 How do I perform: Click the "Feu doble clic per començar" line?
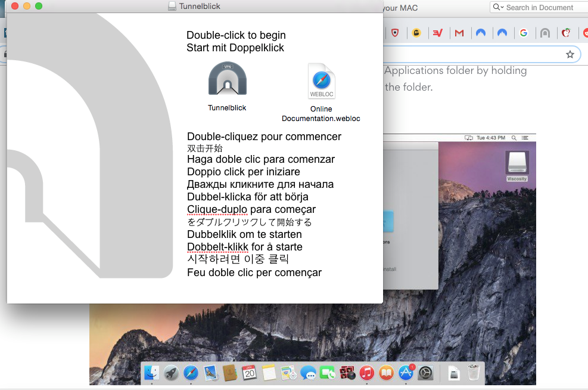pos(254,273)
